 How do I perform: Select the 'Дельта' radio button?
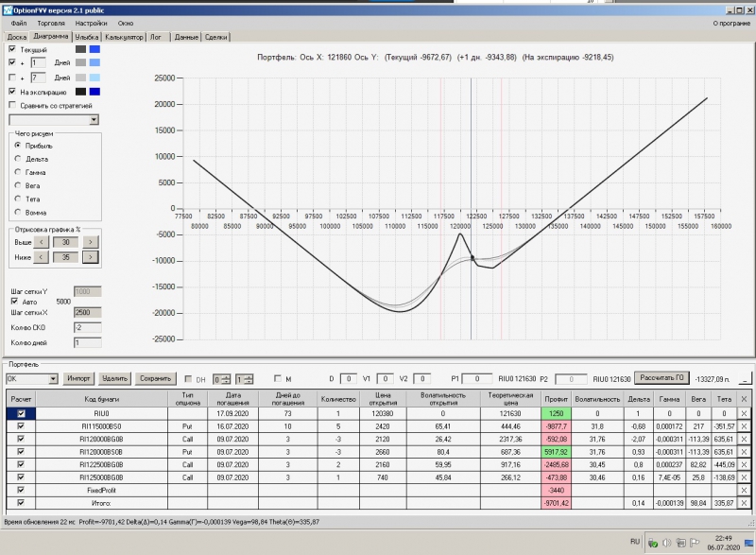click(17, 159)
